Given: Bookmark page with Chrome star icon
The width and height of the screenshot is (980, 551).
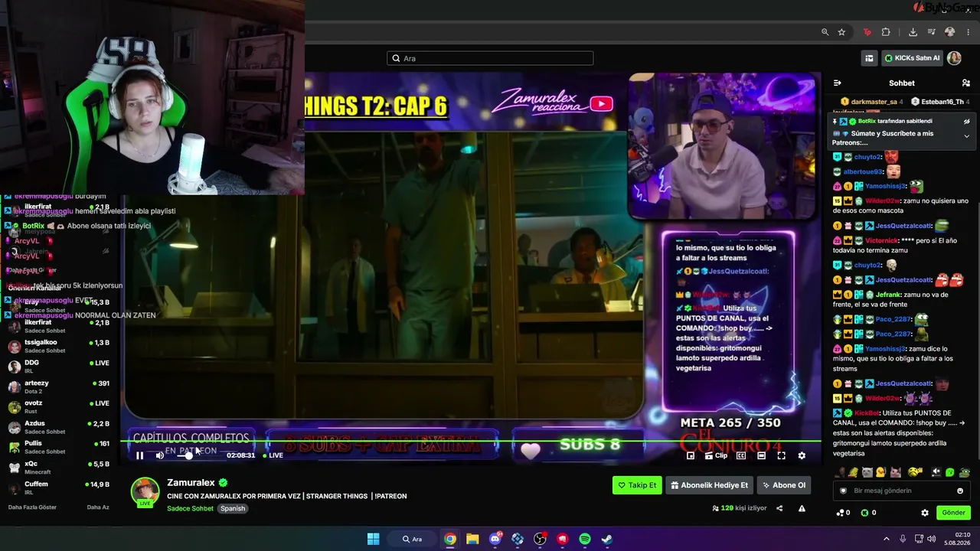Looking at the screenshot, I should coord(841,32).
